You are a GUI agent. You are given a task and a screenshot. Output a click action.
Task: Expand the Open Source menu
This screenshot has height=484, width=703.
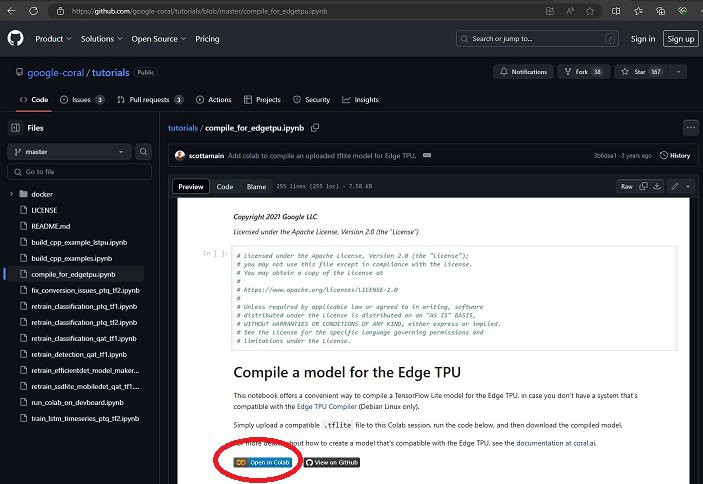159,39
